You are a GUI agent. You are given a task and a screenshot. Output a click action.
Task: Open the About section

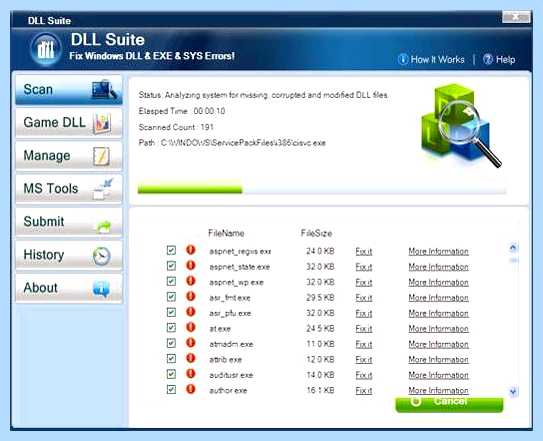69,288
